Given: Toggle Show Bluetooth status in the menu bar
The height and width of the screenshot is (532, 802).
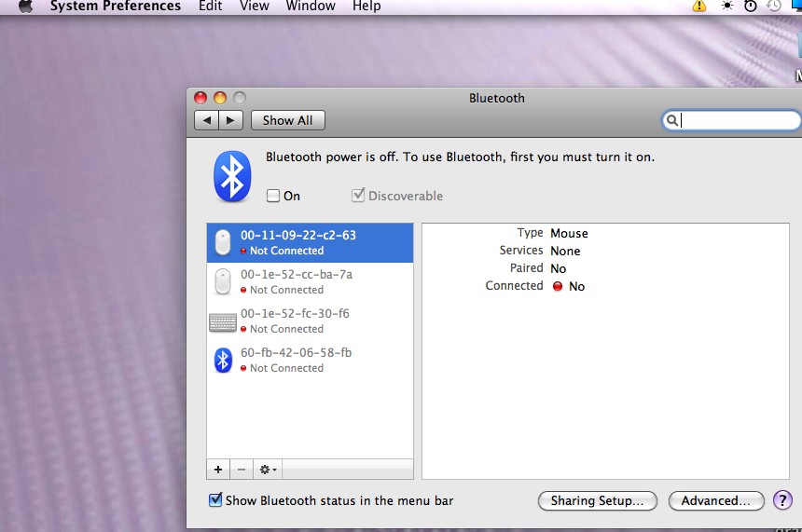Looking at the screenshot, I should (215, 499).
